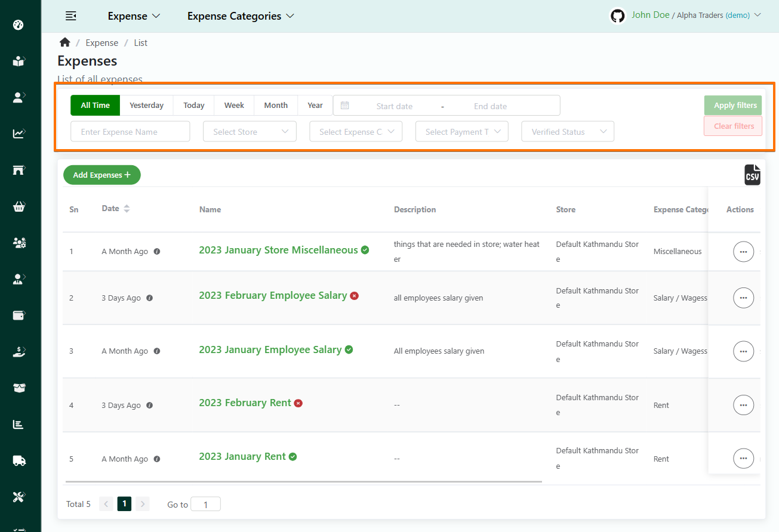Open the user with tie sidebar icon
This screenshot has height=532, width=779.
pos(19,279)
